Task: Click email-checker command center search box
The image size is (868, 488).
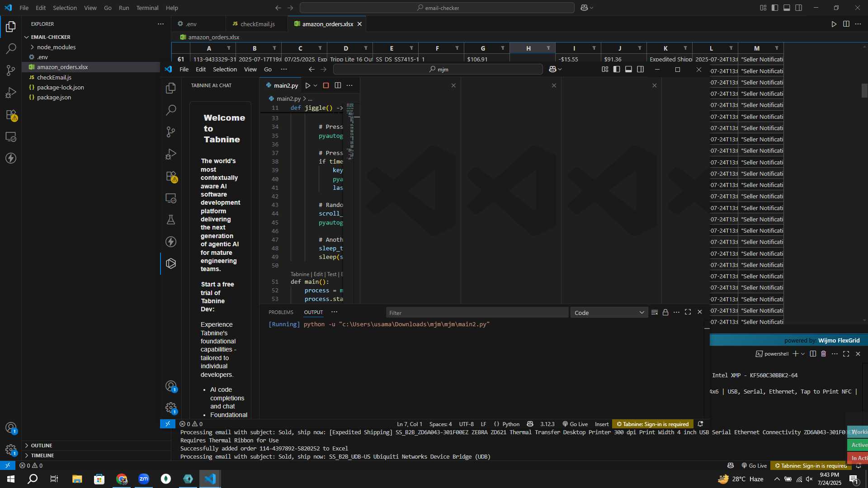Action: [437, 8]
